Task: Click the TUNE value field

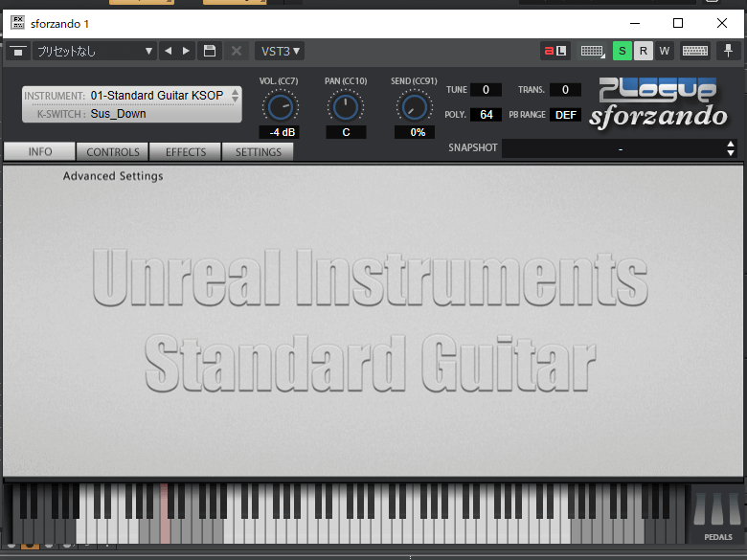Action: pyautogui.click(x=486, y=90)
